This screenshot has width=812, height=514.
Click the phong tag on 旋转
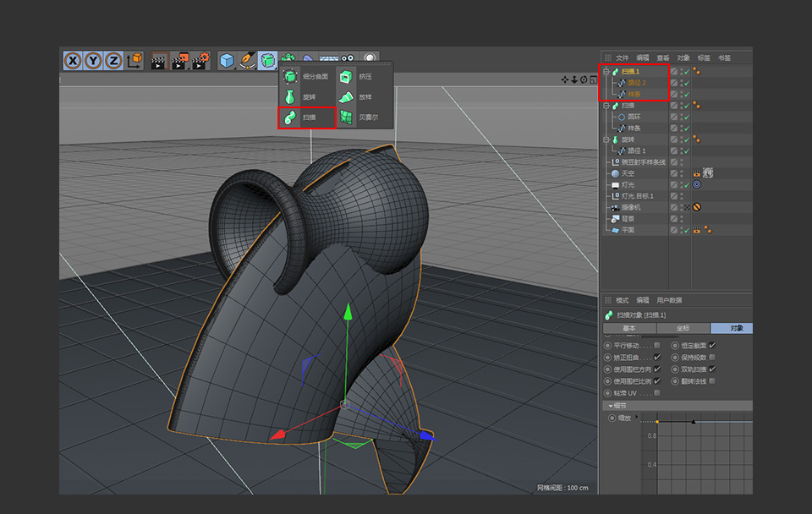pyautogui.click(x=696, y=139)
